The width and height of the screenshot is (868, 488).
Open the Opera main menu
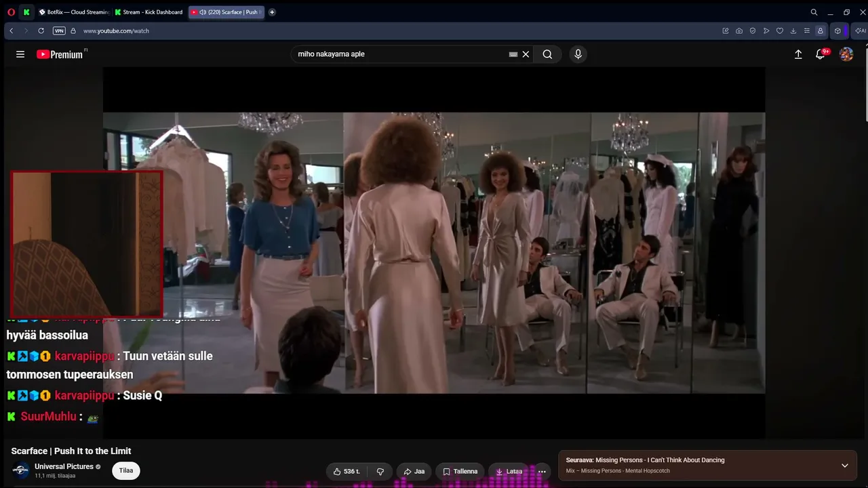coord(11,12)
